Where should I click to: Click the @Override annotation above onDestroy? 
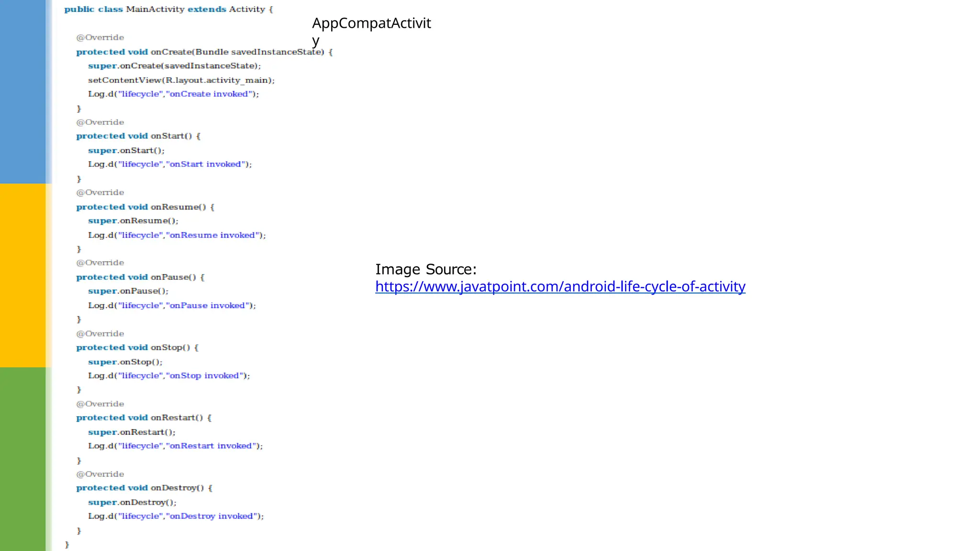100,474
